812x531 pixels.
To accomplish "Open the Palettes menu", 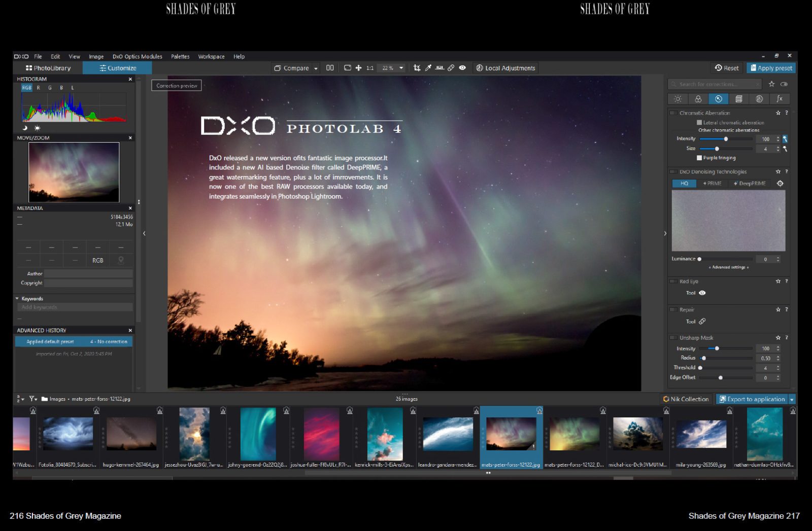I will click(180, 57).
